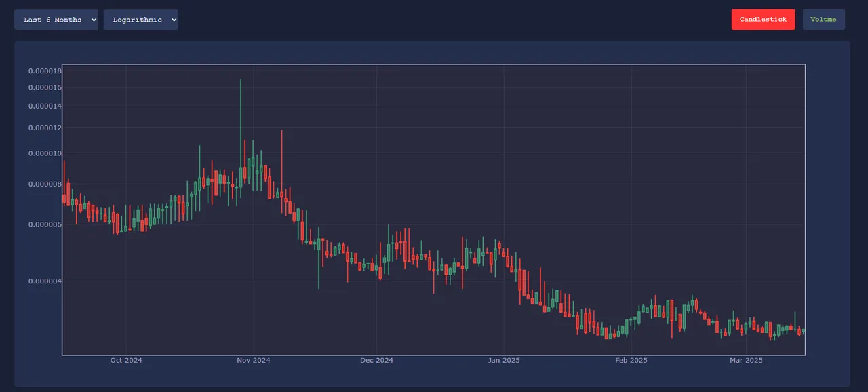The width and height of the screenshot is (868, 392).
Task: Click the 0.000010 price axis label
Action: point(45,153)
